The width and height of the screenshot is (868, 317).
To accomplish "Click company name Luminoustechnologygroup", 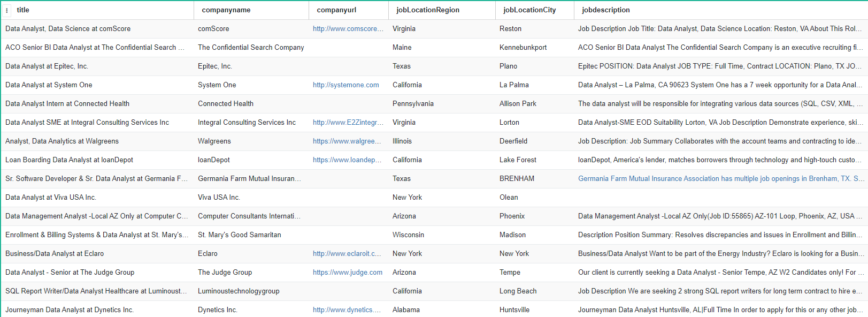I will coord(239,291).
